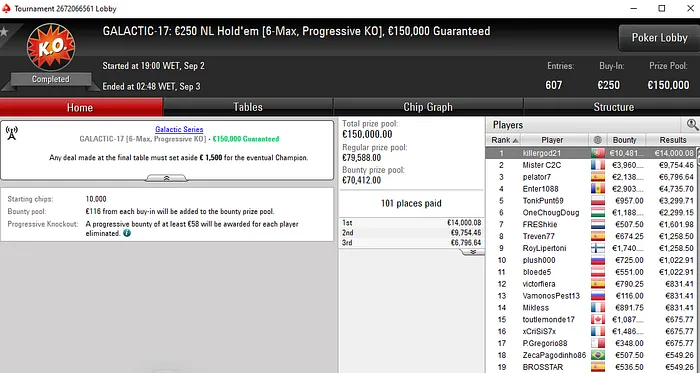Sort by the Player column header
Screen dimensions: 700x373
[x=553, y=140]
